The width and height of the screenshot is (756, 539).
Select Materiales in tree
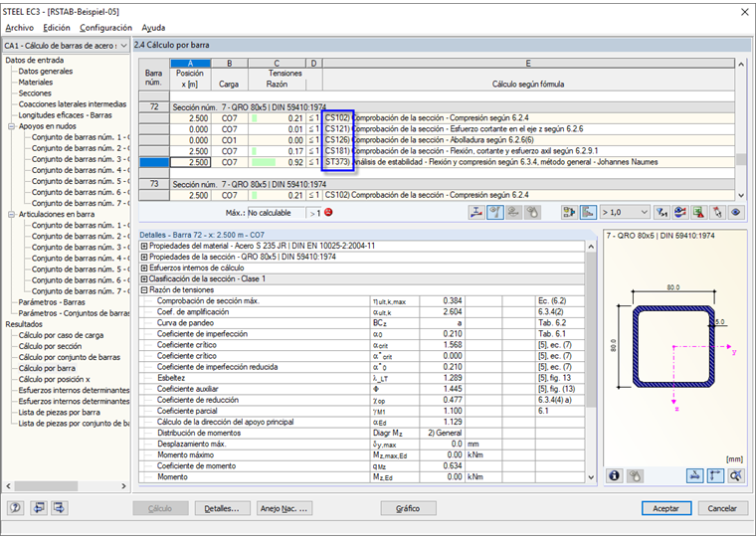36,83
